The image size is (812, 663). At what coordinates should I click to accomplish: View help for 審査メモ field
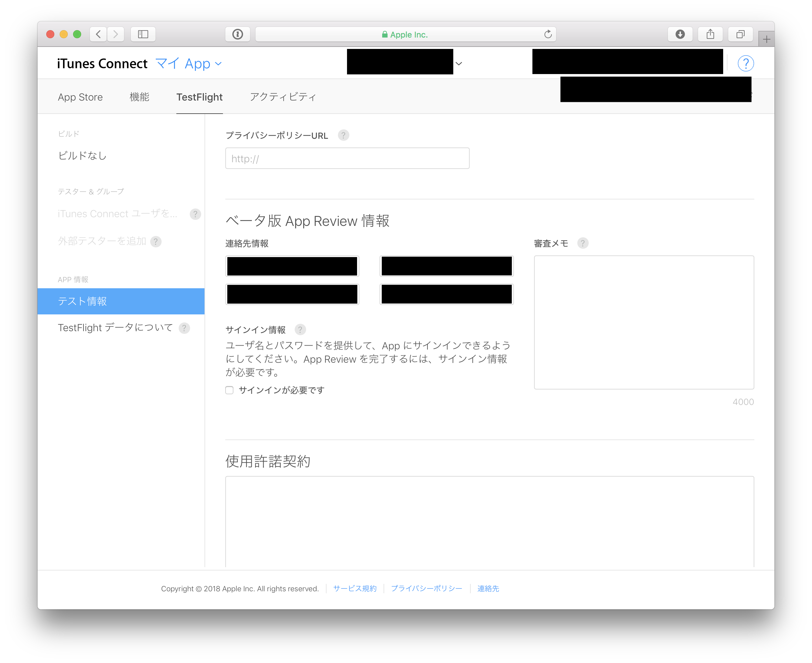582,243
